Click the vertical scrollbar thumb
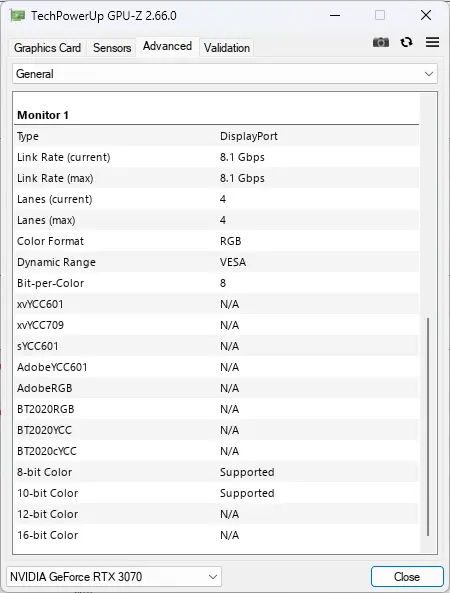 428,427
